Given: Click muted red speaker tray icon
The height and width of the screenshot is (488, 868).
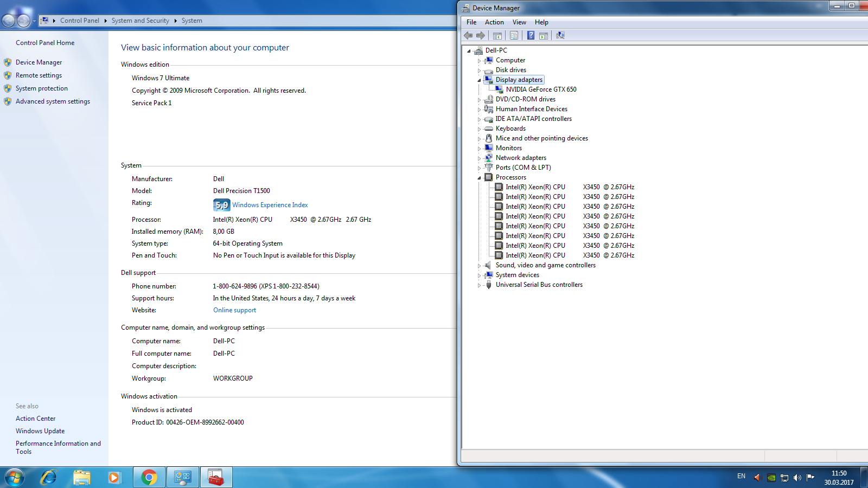Looking at the screenshot, I should tap(758, 478).
